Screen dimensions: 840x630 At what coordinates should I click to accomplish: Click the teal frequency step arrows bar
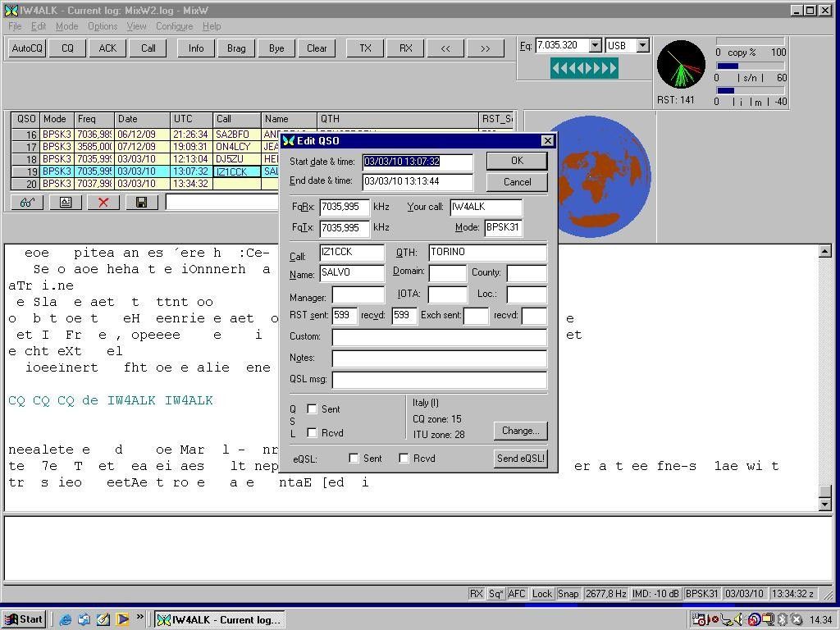tap(584, 68)
